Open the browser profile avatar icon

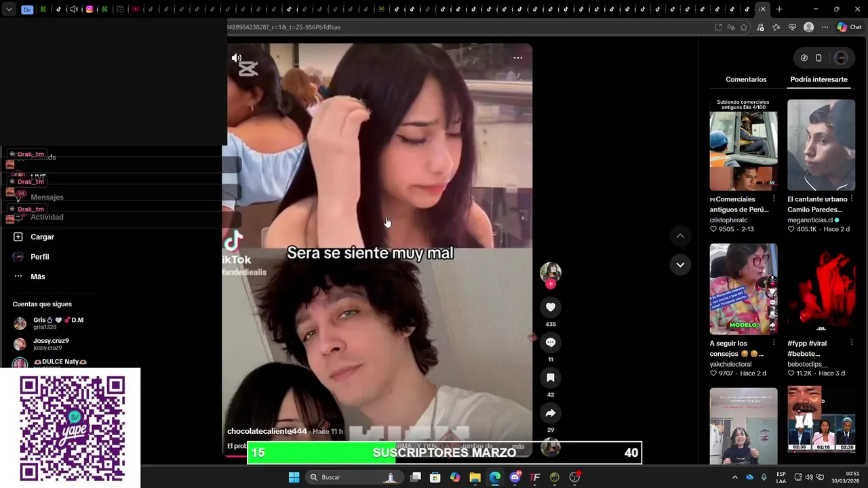pos(808,27)
